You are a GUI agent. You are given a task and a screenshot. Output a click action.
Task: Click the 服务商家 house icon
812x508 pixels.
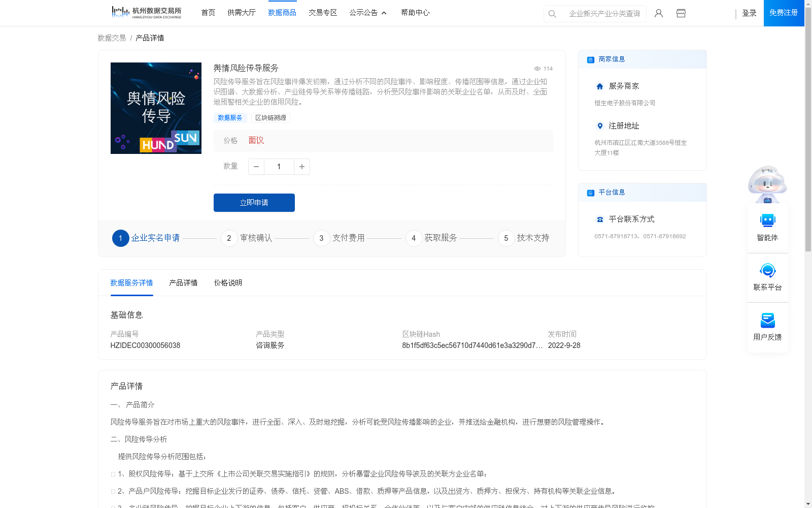[x=600, y=86]
